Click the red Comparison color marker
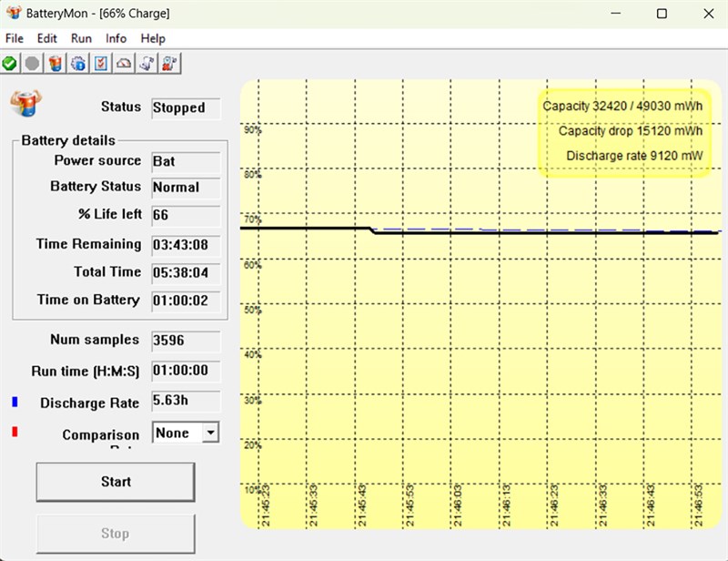The width and height of the screenshot is (728, 561). pyautogui.click(x=15, y=432)
